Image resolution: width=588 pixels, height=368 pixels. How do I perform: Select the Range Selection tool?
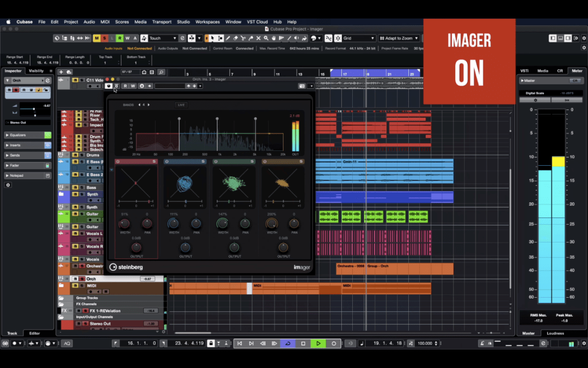(220, 38)
